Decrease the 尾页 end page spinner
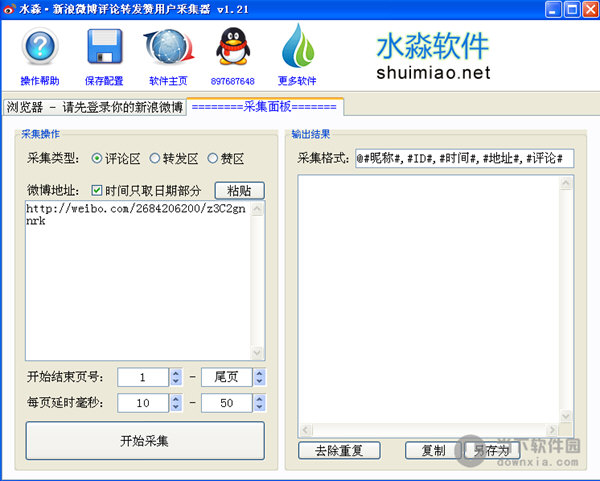 (259, 382)
